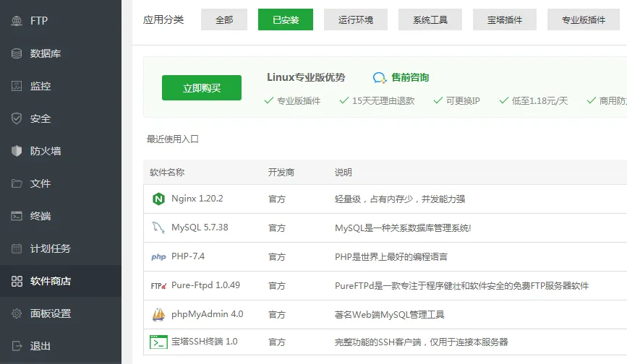The image size is (627, 364).
Task: Click the 防火墙 shield icon in sidebar
Action: (17, 151)
